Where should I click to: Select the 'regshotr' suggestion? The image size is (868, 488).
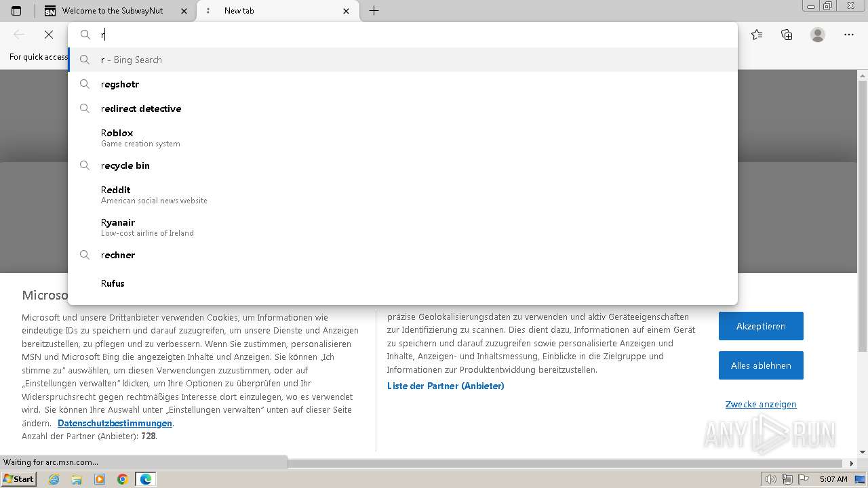[403, 84]
